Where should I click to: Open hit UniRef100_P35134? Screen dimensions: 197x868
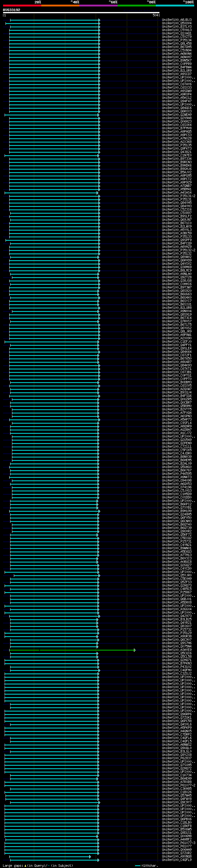click(x=177, y=40)
